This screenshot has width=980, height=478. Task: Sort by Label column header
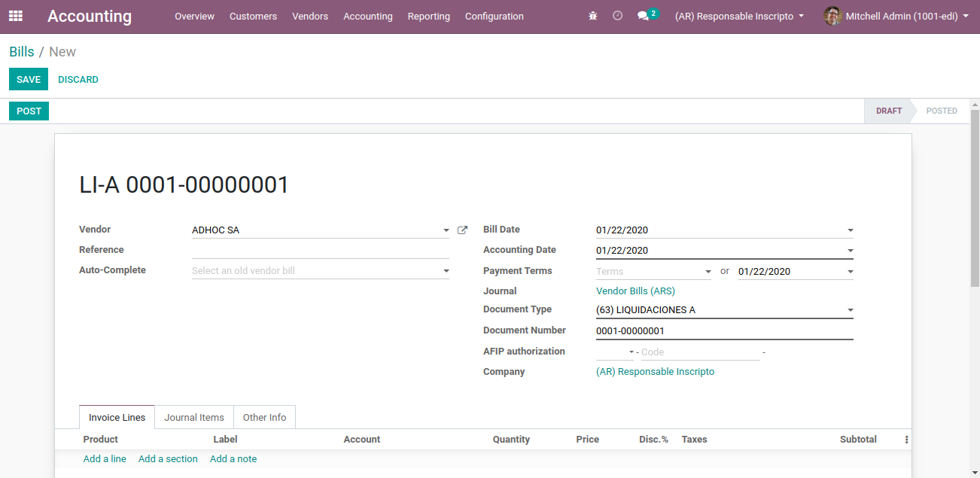point(225,440)
